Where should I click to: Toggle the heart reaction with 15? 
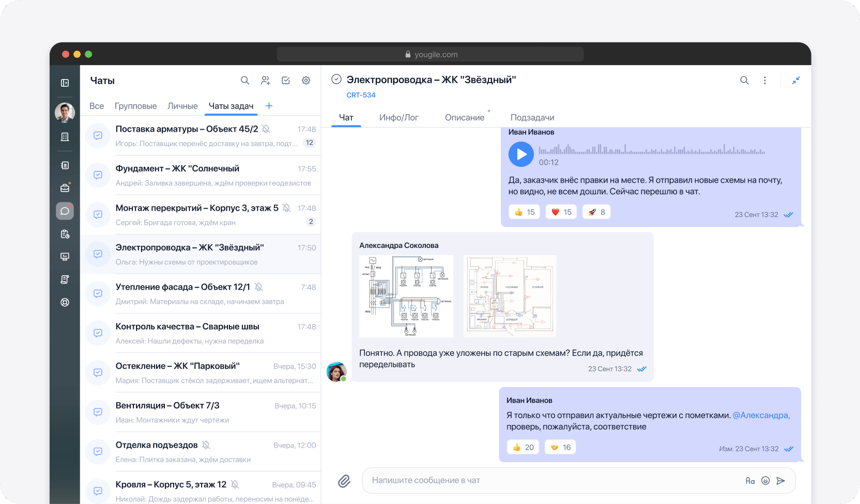(x=561, y=212)
